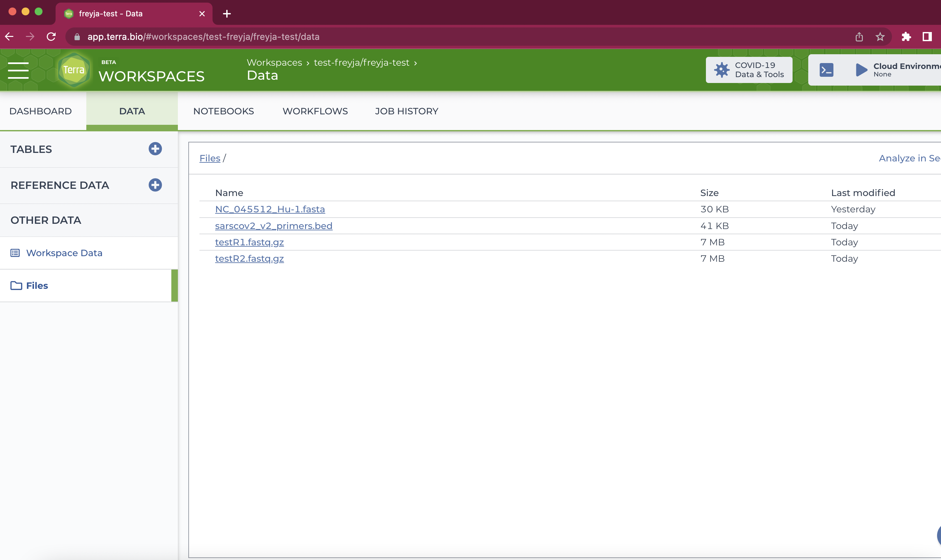941x560 pixels.
Task: Click the Workspace Data table icon
Action: click(x=15, y=253)
